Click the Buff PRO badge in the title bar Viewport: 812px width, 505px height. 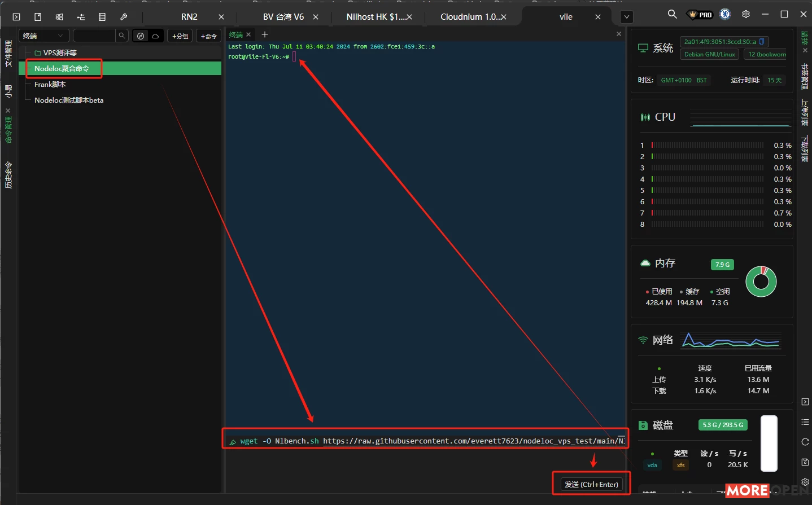click(x=699, y=14)
